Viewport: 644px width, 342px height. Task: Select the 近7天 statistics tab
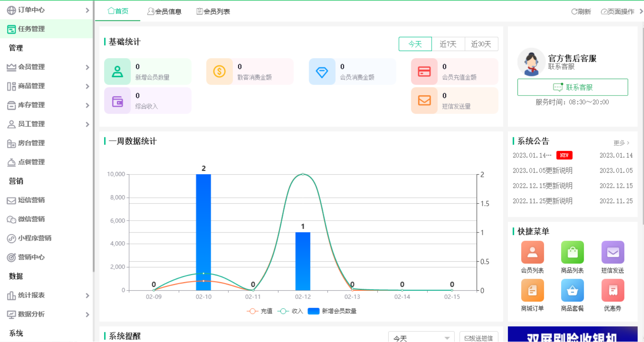click(448, 44)
